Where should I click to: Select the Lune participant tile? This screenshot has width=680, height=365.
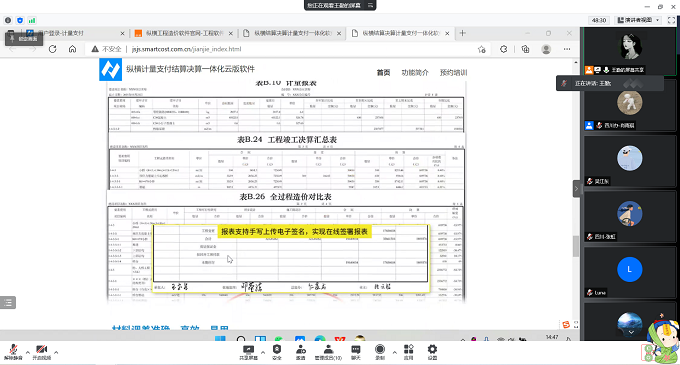pyautogui.click(x=630, y=274)
